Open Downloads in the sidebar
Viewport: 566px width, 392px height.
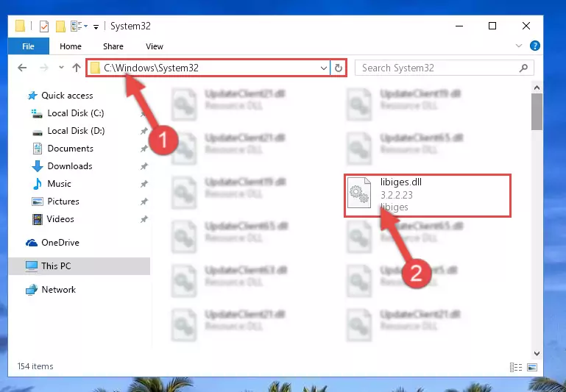click(x=70, y=166)
